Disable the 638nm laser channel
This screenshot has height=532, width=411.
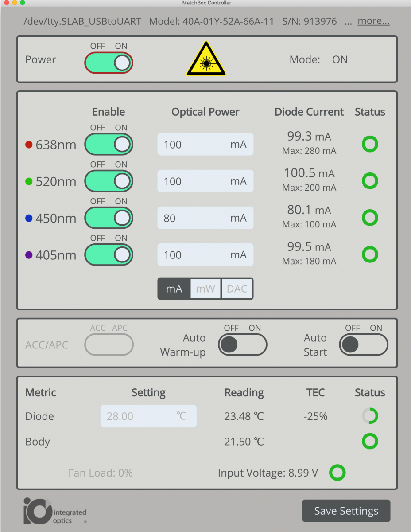click(109, 144)
